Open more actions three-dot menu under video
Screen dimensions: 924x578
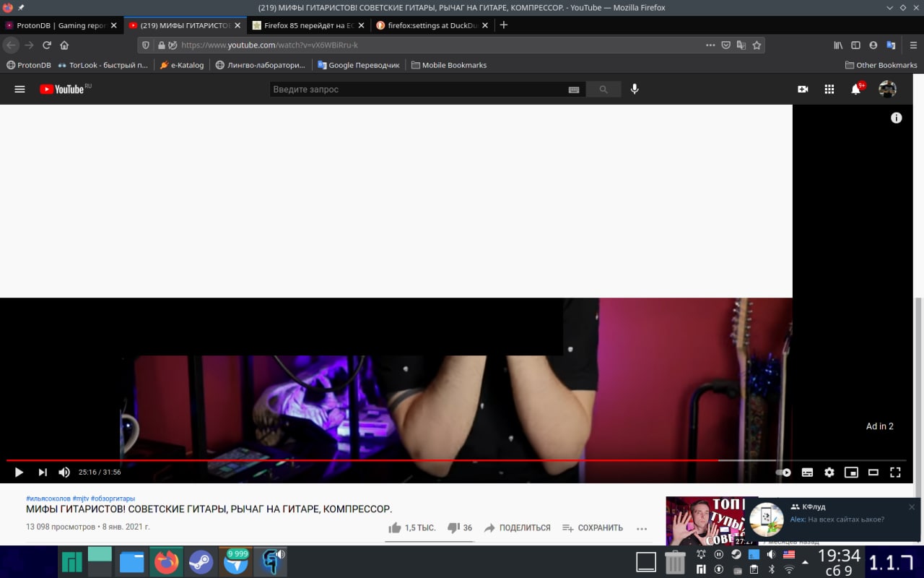coord(642,528)
